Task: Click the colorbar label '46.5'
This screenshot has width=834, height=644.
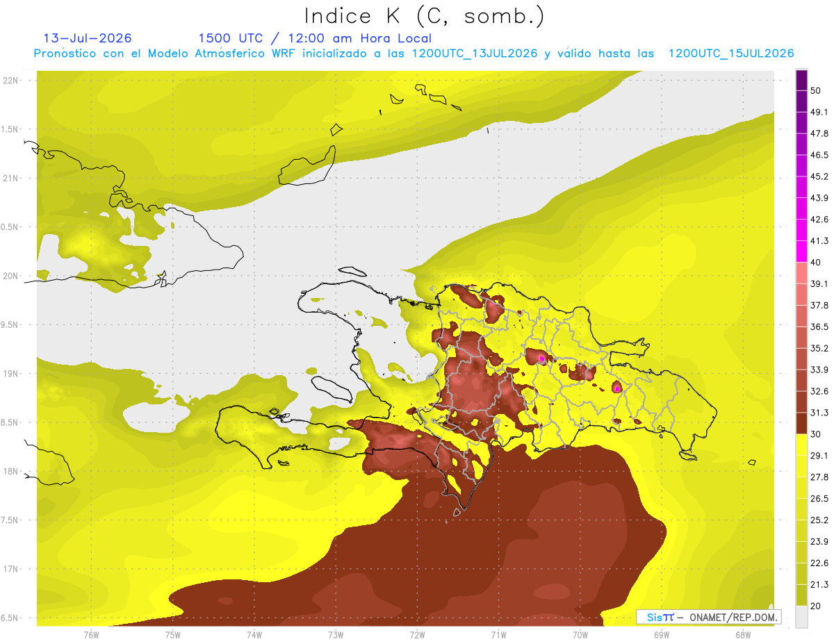Action: (819, 156)
